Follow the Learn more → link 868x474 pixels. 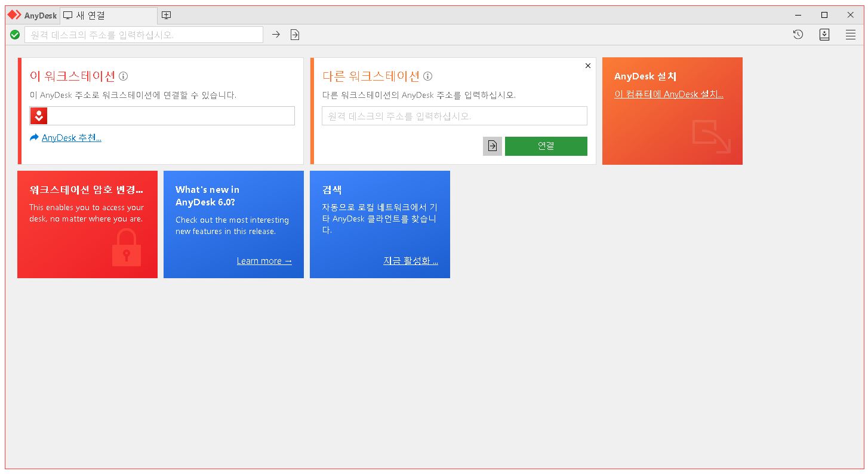(264, 261)
